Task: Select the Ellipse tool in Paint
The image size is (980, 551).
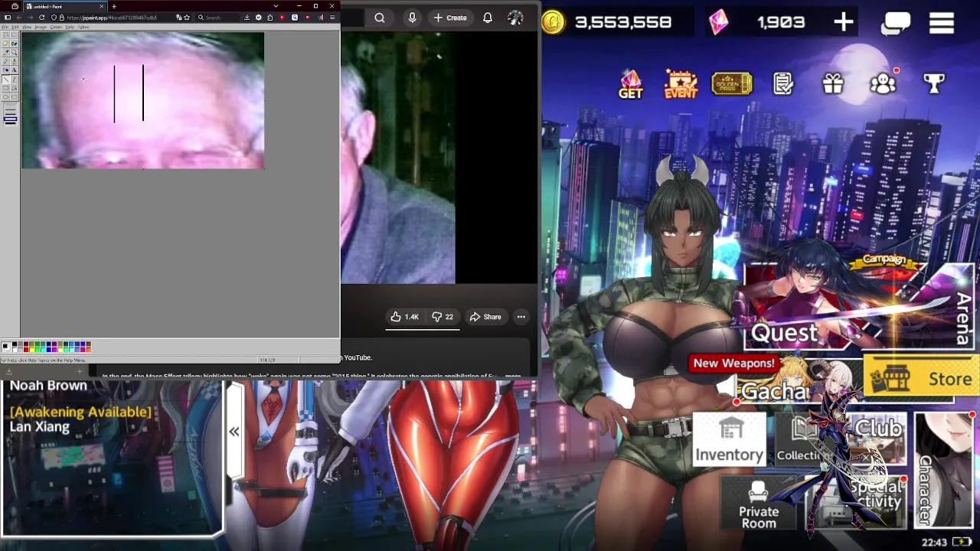Action: coord(5,97)
